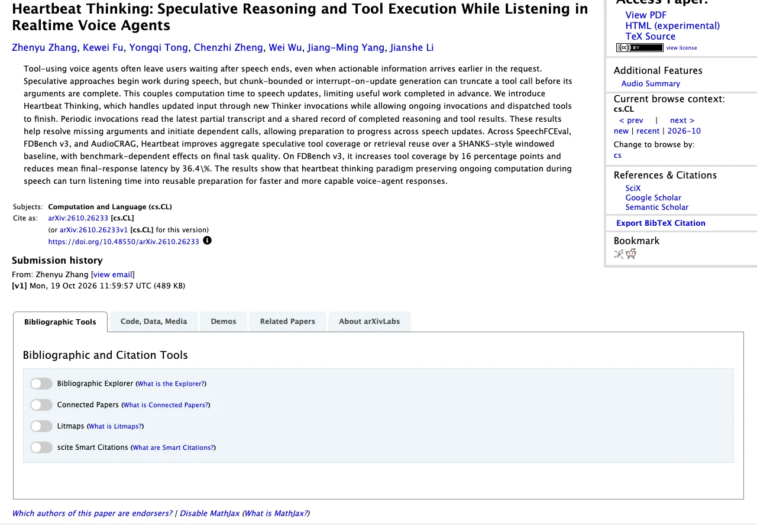757x532 pixels.
Task: Open 'What is Connected Papers?' link
Action: pyautogui.click(x=166, y=406)
